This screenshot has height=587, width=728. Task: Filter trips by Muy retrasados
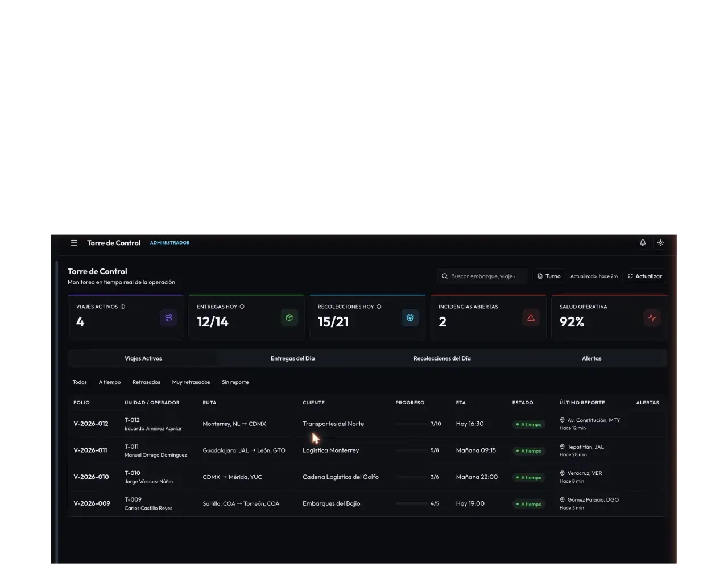(x=191, y=382)
